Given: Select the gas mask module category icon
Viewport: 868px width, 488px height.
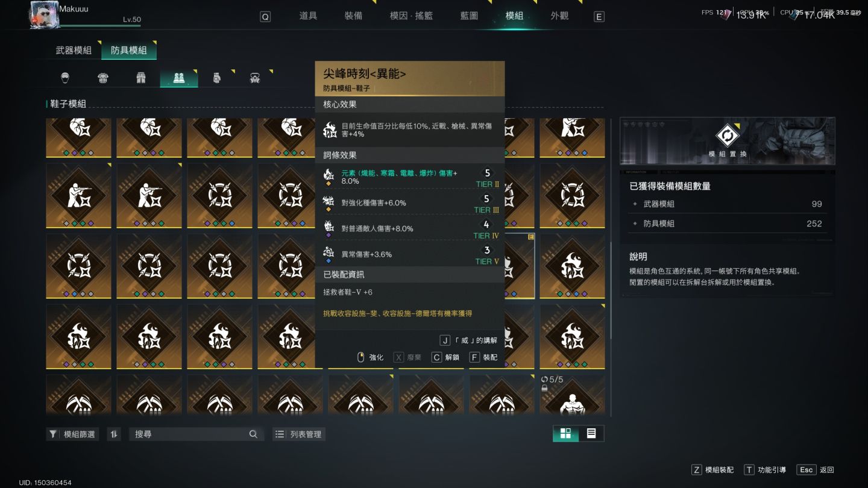Looking at the screenshot, I should (x=254, y=78).
